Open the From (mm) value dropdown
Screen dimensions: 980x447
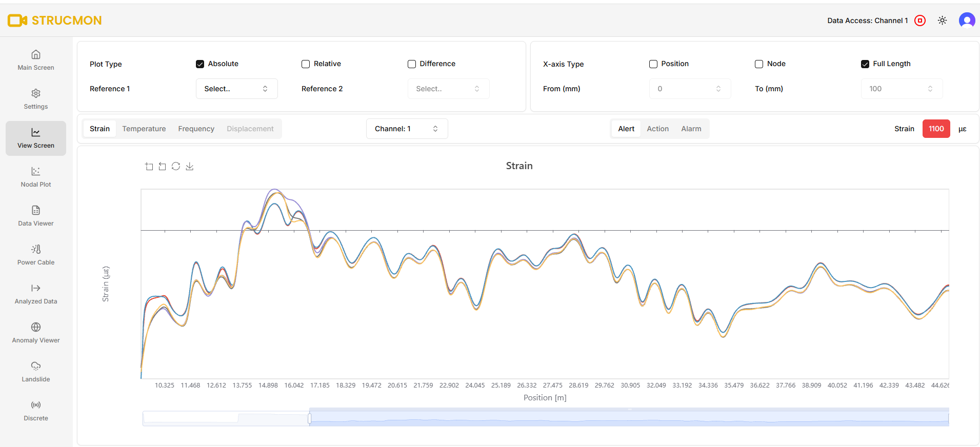[690, 89]
